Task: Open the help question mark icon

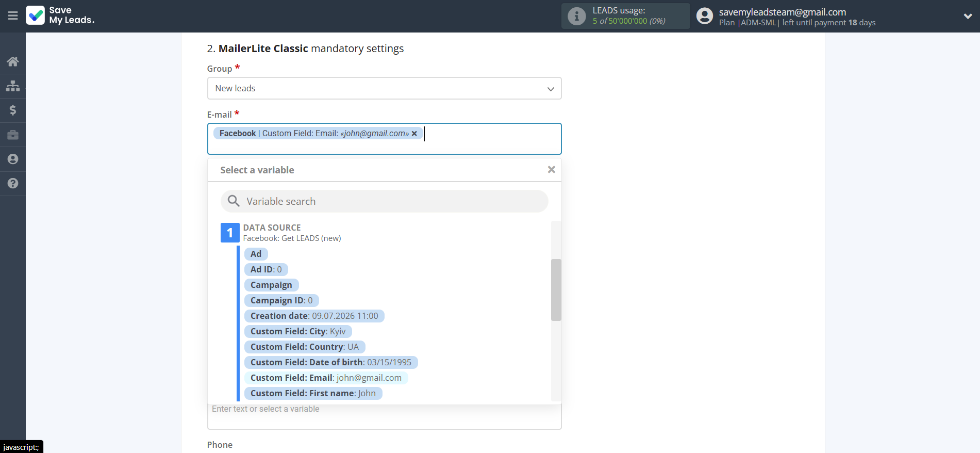Action: coord(13,183)
